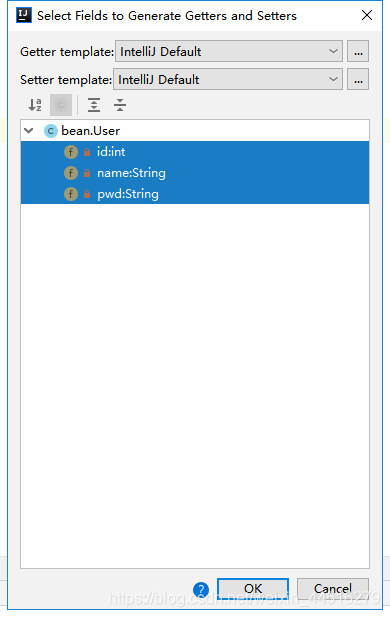Collapse the bean.User tree node
390x617 pixels.
(29, 130)
